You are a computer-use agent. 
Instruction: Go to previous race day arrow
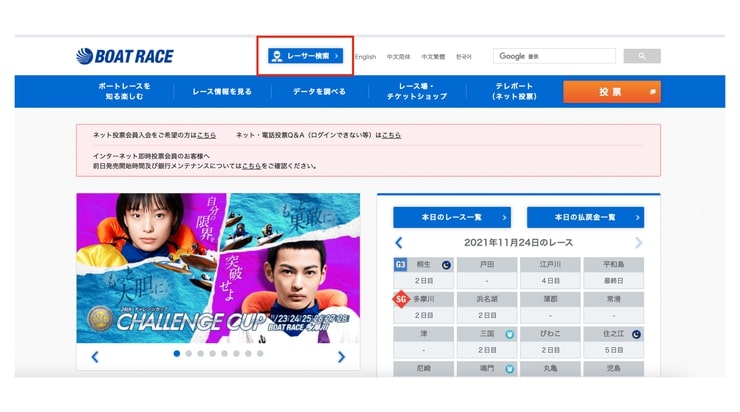pos(399,243)
